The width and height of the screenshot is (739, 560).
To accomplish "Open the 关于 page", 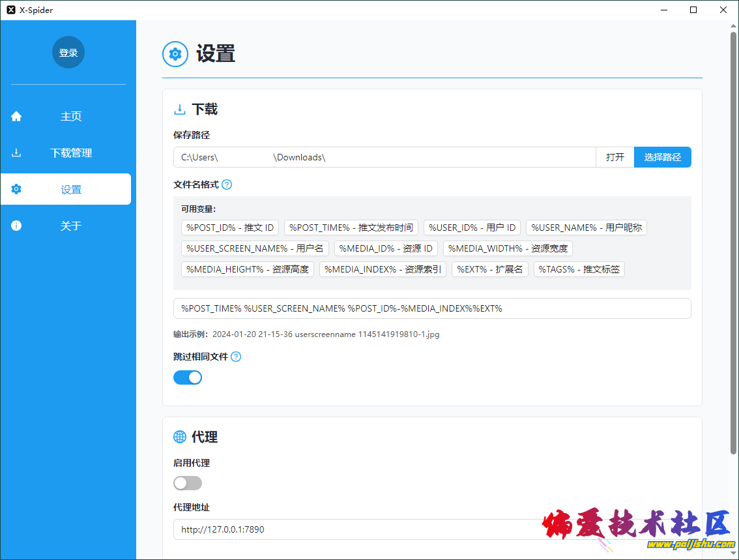I will click(x=70, y=226).
